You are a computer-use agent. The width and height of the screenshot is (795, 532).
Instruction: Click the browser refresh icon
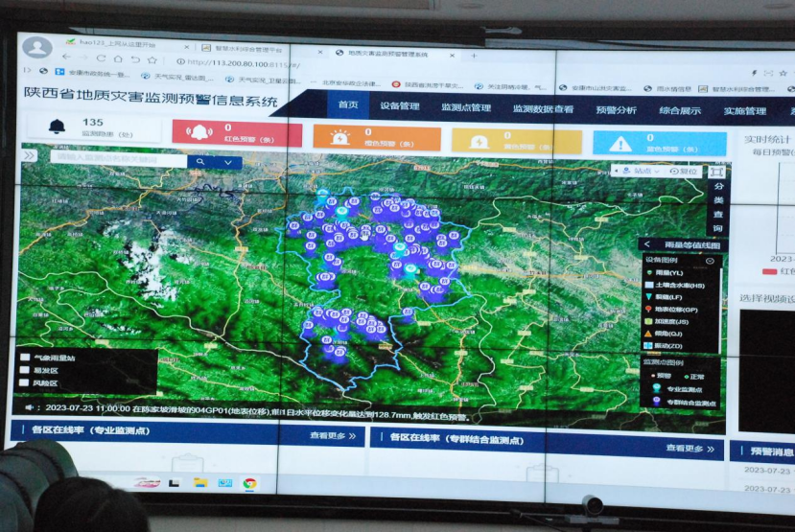click(x=101, y=59)
